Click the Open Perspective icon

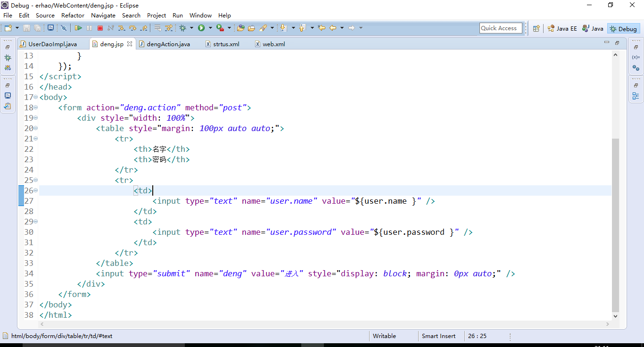[x=536, y=28]
